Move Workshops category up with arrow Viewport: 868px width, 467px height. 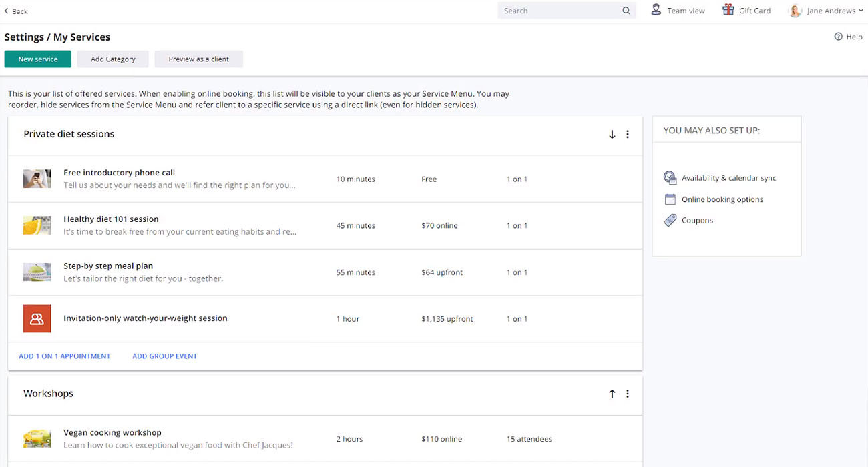(612, 394)
